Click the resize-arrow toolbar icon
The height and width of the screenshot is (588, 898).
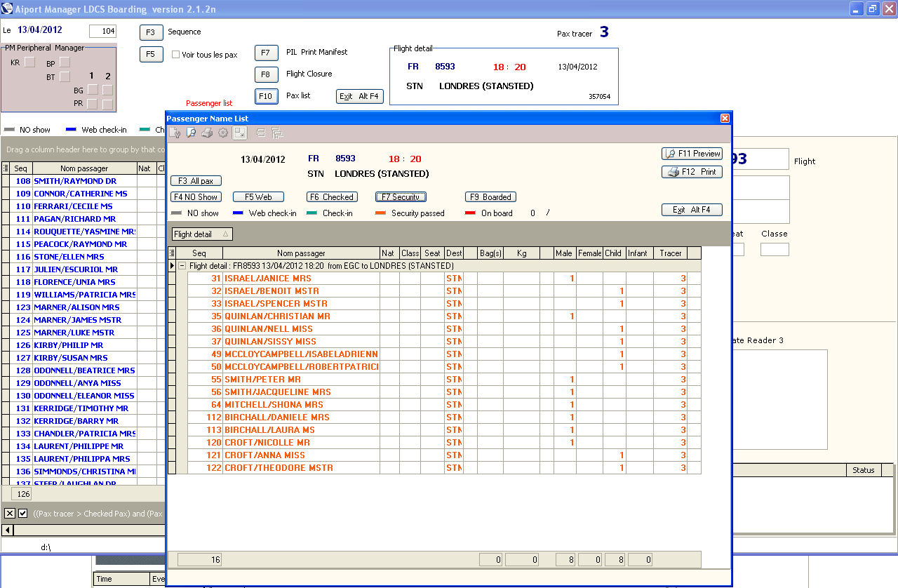point(240,133)
